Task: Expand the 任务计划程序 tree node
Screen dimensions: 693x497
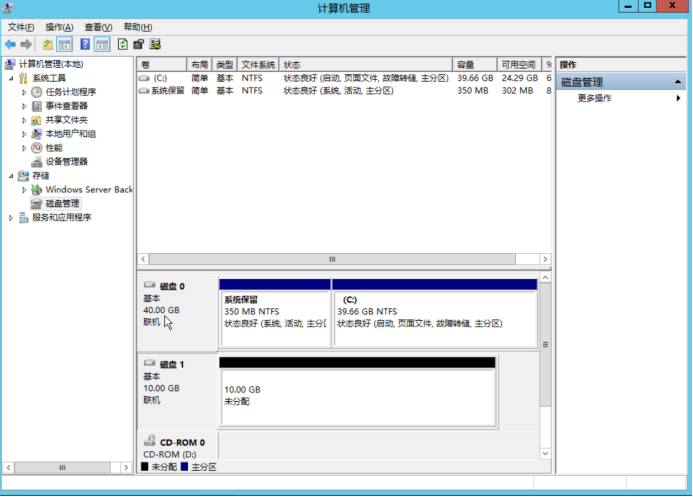Action: [25, 92]
